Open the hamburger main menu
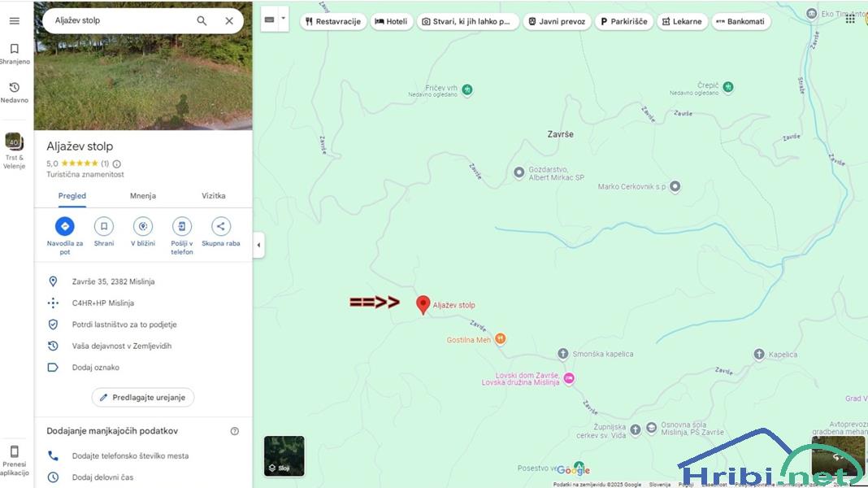The image size is (868, 488). tap(15, 21)
